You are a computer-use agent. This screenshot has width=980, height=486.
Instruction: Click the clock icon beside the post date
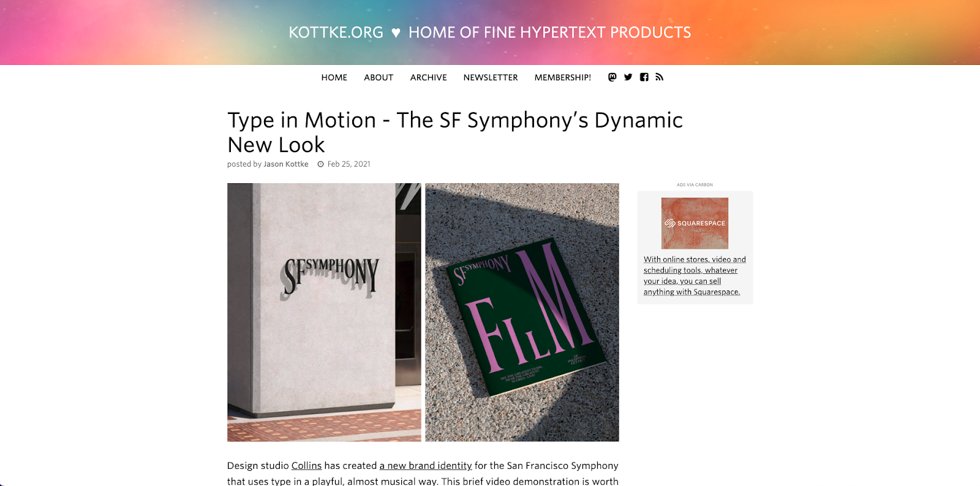click(320, 164)
